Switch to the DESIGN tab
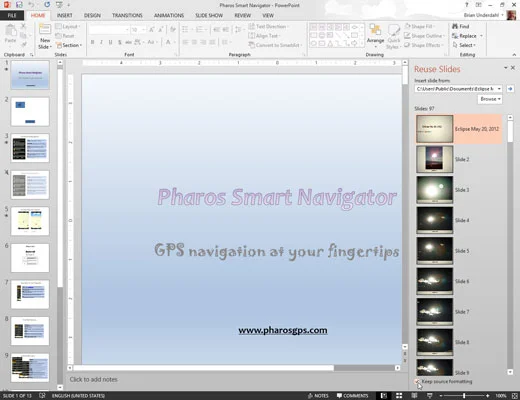Viewport: 520px width, 400px height. 92,15
